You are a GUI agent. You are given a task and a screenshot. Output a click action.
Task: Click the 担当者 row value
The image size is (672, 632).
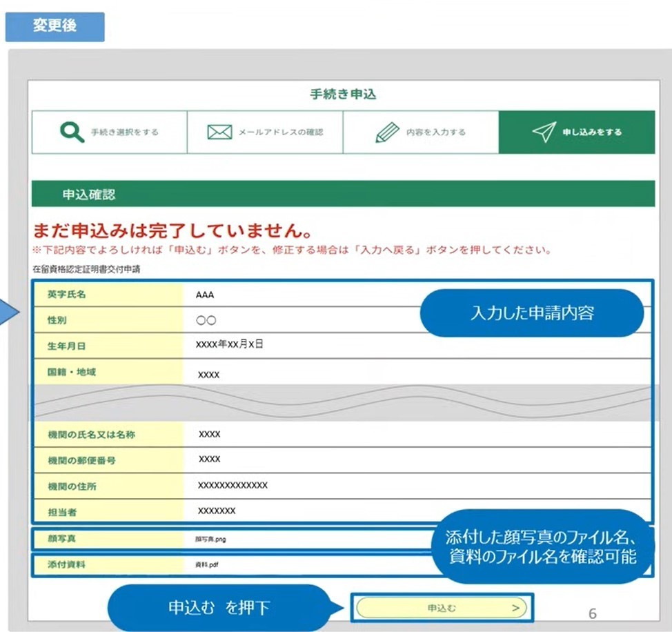[217, 511]
